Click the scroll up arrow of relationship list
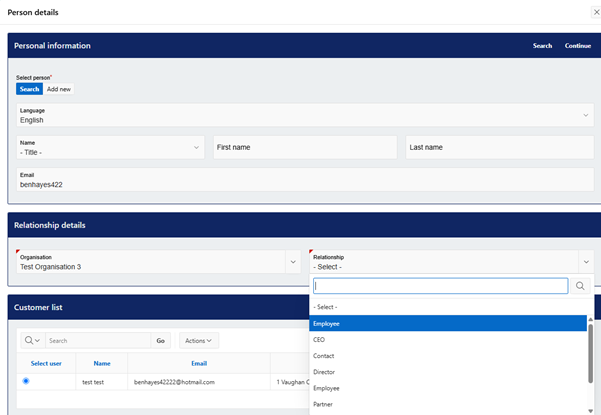The height and width of the screenshot is (415, 601). 591,319
